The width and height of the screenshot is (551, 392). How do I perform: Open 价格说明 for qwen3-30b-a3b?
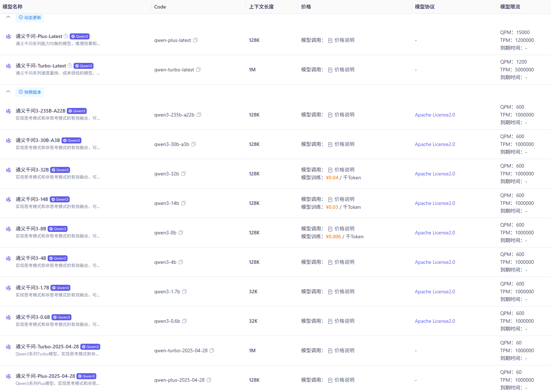point(341,144)
